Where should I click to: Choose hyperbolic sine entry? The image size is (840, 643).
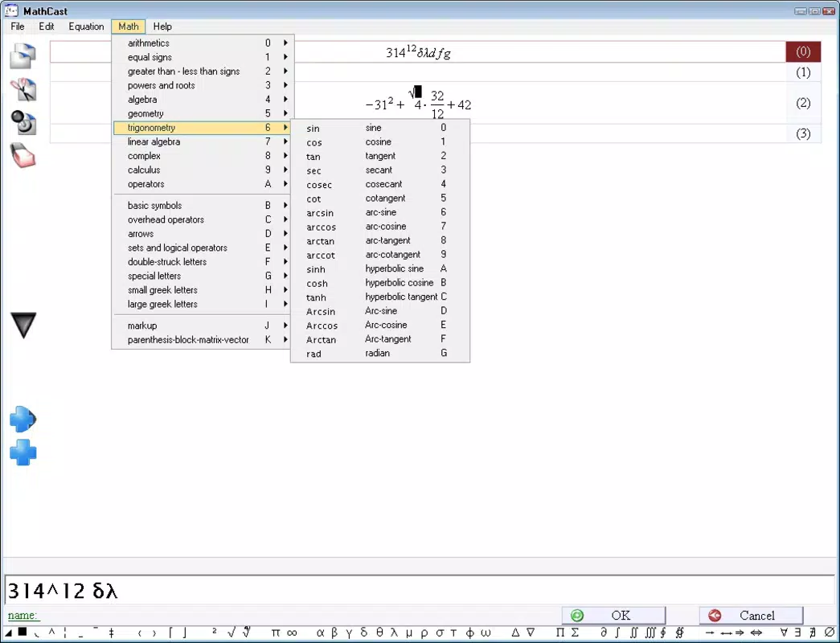[x=380, y=268]
